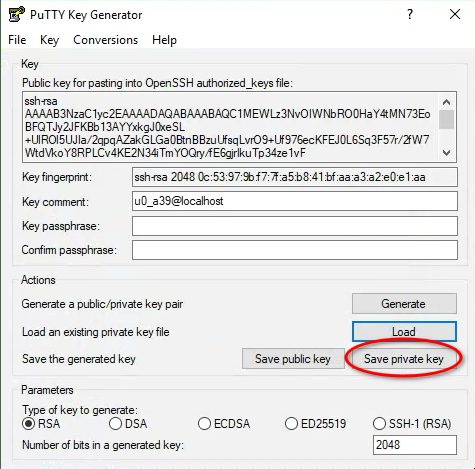The width and height of the screenshot is (475, 469).
Task: Select the SSH-1 (RSA) key type
Action: 379,424
